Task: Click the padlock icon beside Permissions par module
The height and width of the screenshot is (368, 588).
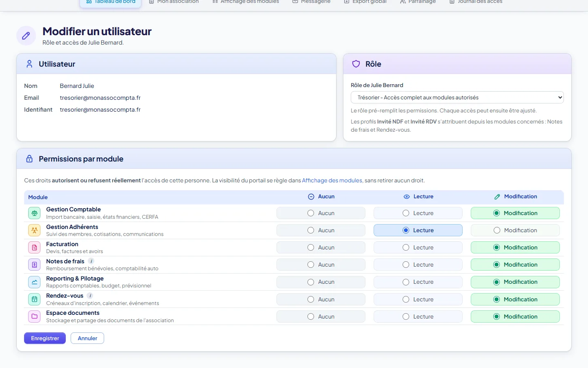Action: (29, 159)
